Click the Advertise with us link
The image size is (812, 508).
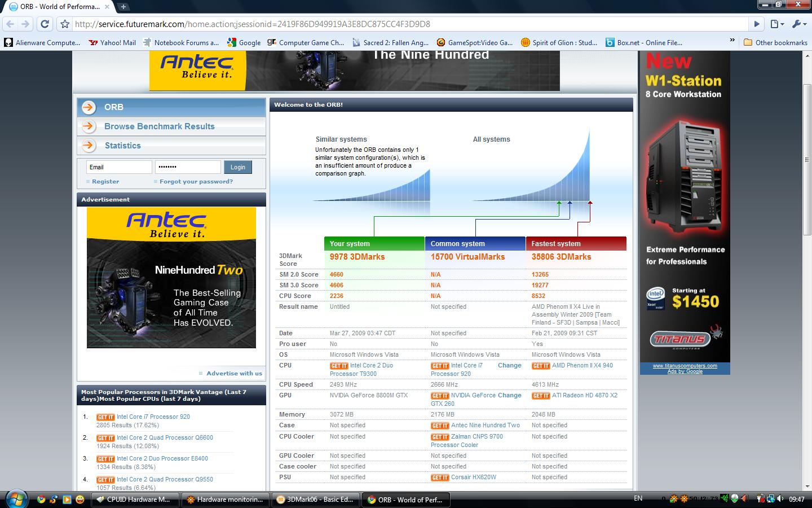(x=234, y=373)
